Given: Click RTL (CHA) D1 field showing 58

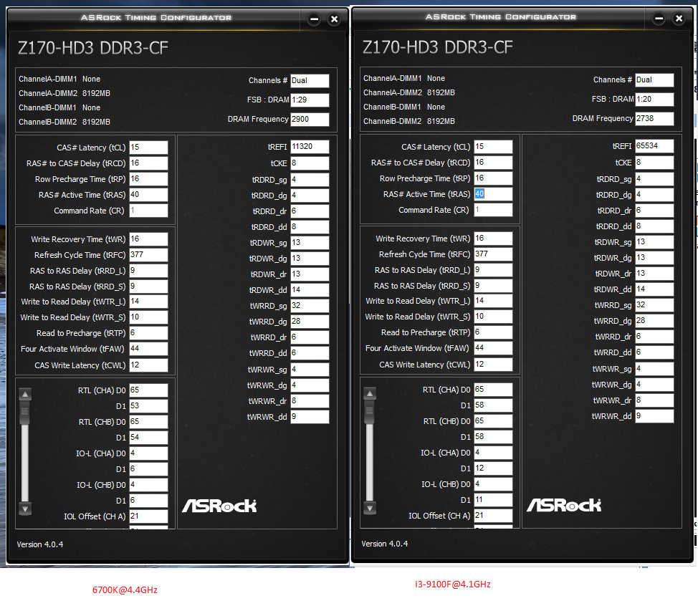Looking at the screenshot, I should pos(493,405).
